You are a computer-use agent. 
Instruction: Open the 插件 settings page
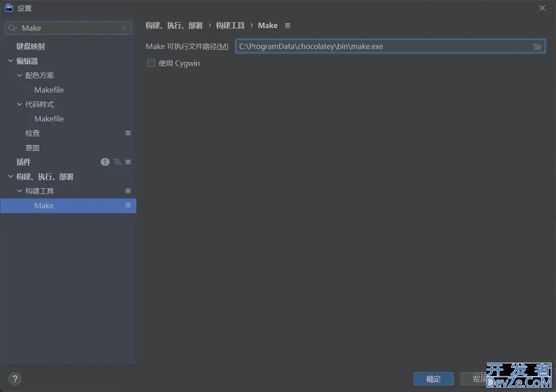click(24, 162)
